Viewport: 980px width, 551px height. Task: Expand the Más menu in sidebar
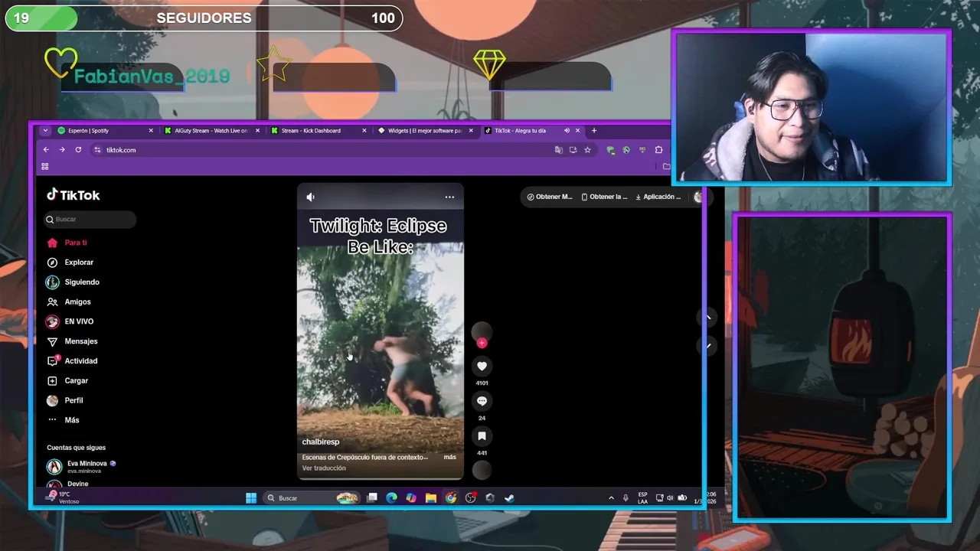click(x=71, y=420)
